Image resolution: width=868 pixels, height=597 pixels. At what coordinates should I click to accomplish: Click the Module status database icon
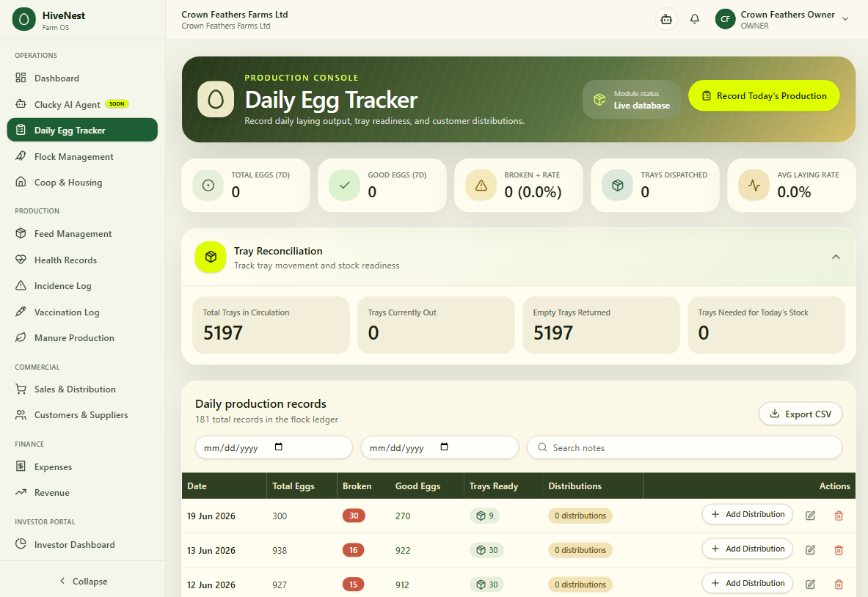[599, 99]
